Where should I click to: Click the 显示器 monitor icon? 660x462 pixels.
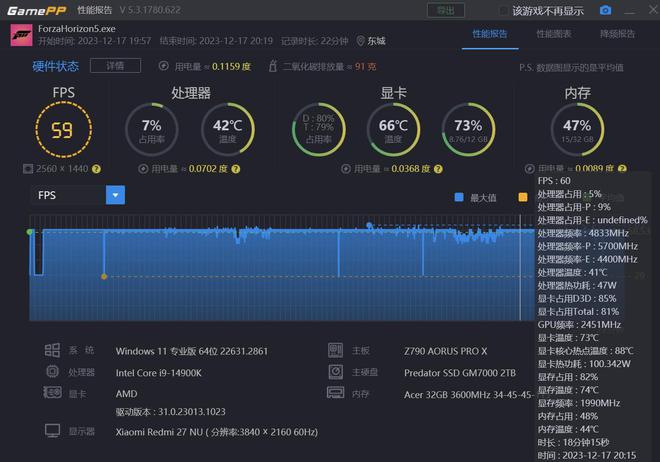pyautogui.click(x=52, y=431)
